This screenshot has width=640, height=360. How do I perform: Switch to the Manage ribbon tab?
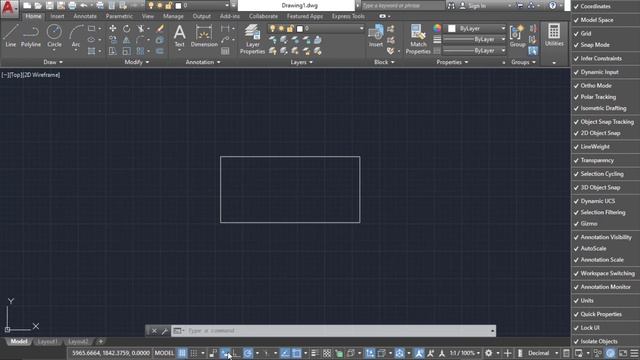[x=173, y=16]
